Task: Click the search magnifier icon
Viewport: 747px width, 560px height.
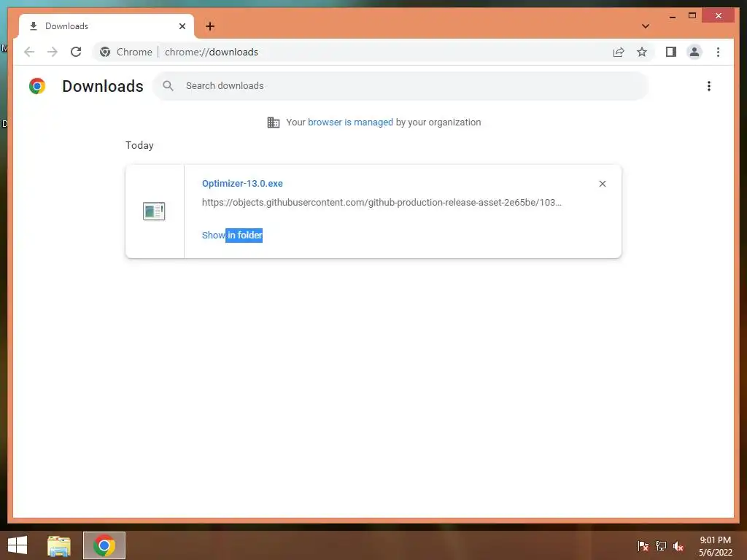Action: click(x=169, y=86)
